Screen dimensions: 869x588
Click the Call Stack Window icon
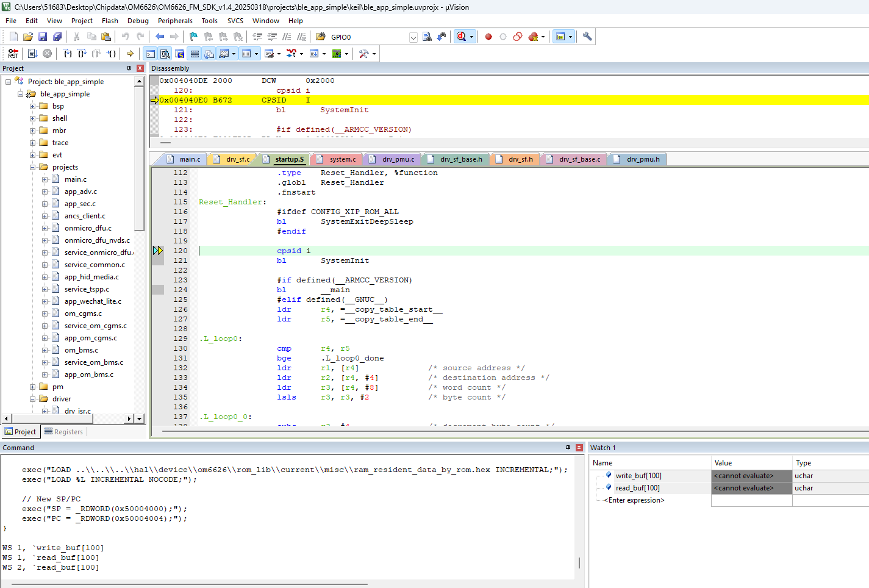point(209,54)
